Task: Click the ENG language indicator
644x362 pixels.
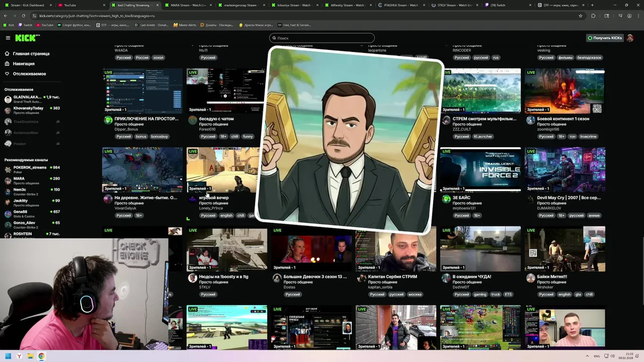Action: click(x=597, y=356)
